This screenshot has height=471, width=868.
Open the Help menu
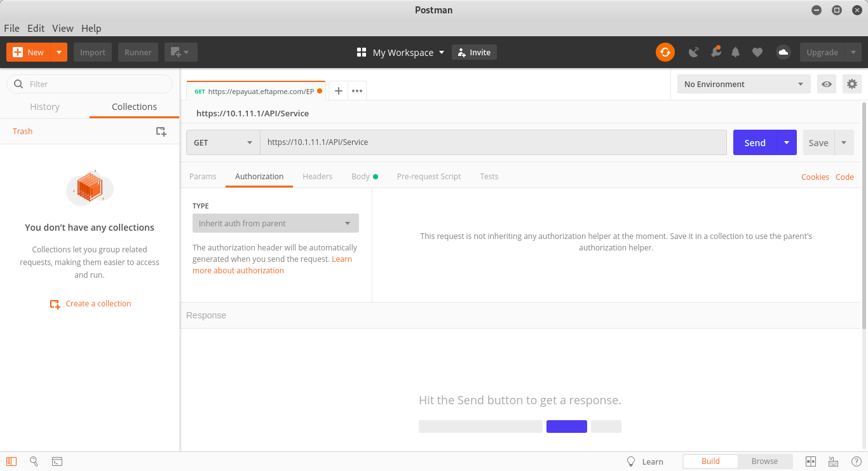pos(92,28)
